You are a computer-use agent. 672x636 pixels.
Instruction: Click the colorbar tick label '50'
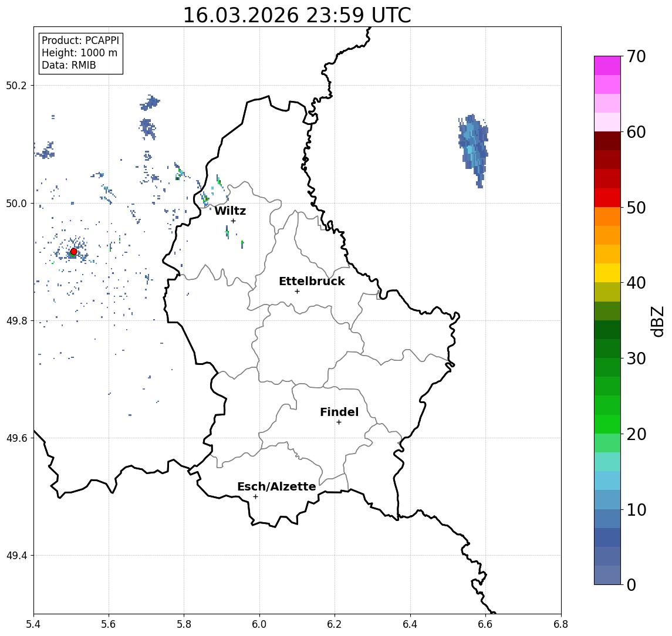[636, 208]
